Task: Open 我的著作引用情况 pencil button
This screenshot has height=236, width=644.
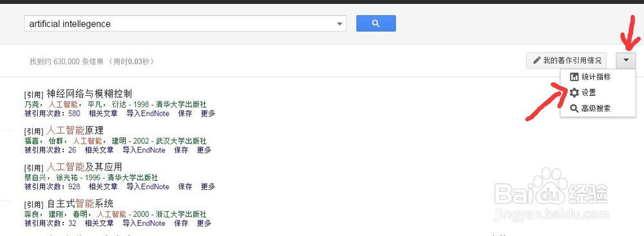Action: tap(566, 60)
